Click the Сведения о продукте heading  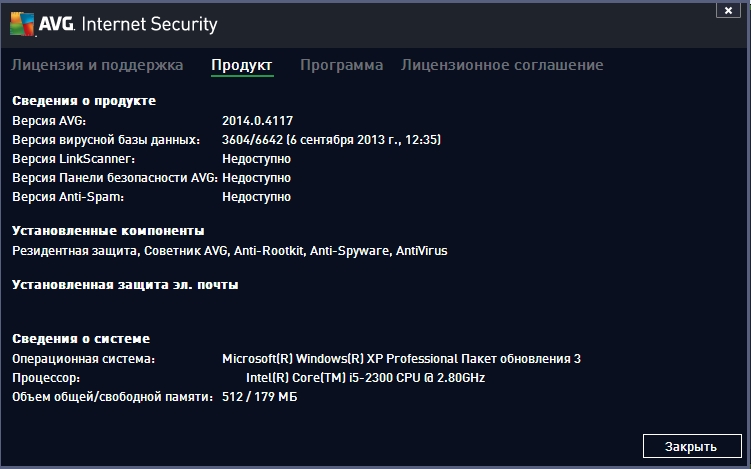point(84,101)
